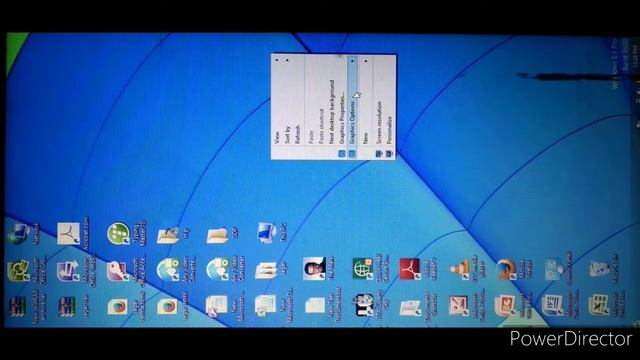Choose Personalize from the context menu
This screenshot has height=360, width=640.
389,107
